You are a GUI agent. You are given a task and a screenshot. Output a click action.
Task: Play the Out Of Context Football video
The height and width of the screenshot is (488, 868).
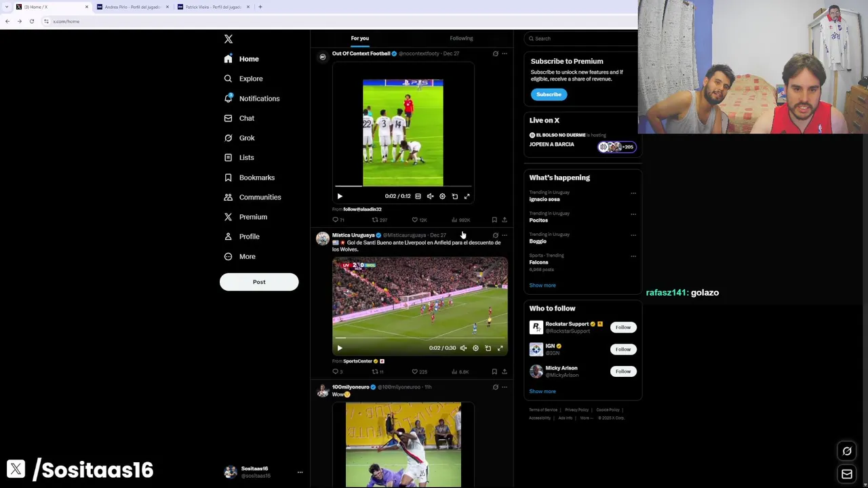pos(340,197)
